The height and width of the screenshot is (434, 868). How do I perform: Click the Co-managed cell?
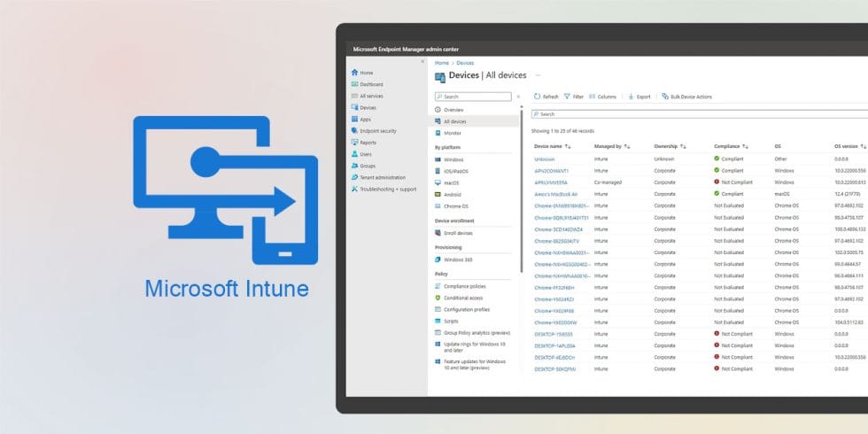608,182
